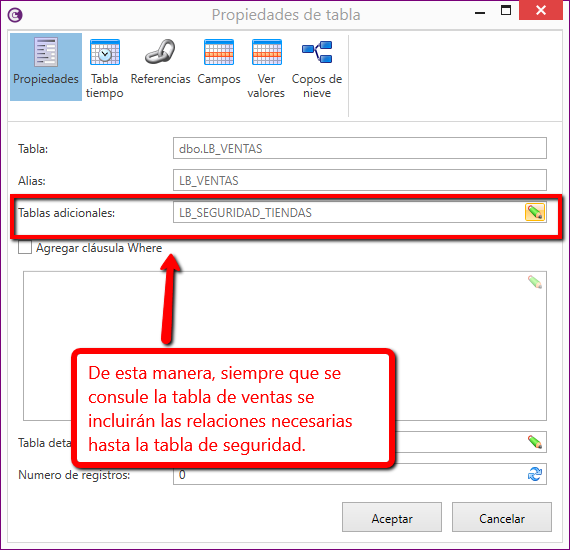The height and width of the screenshot is (550, 570).
Task: Click the Alias field showing LB_VENTAS
Action: [x=360, y=180]
